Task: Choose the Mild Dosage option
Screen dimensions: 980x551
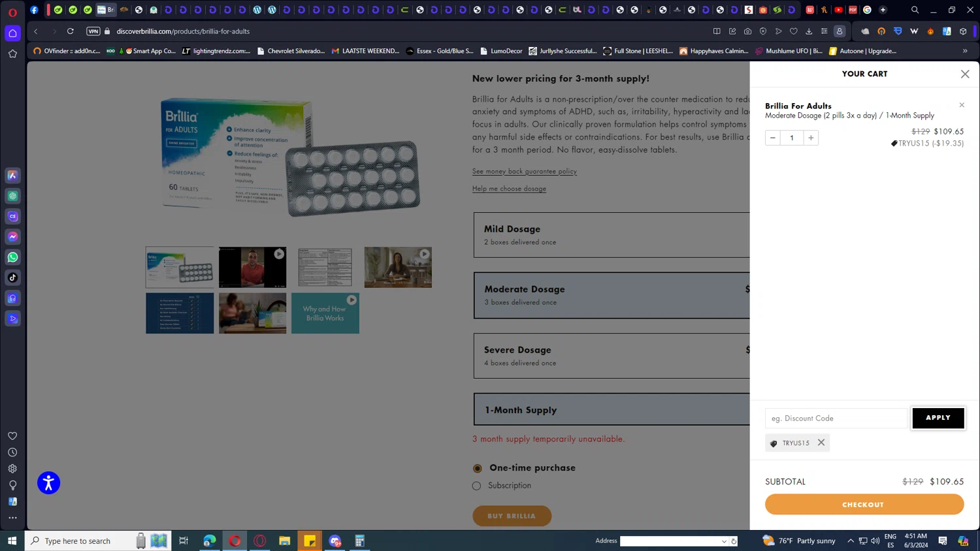Action: [612, 235]
